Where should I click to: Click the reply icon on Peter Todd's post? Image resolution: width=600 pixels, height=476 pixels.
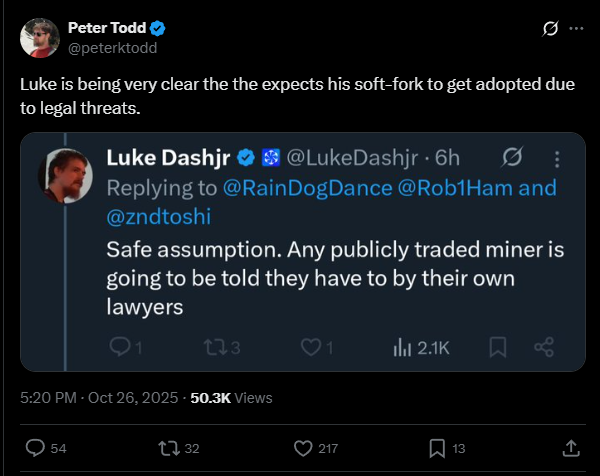(x=34, y=448)
